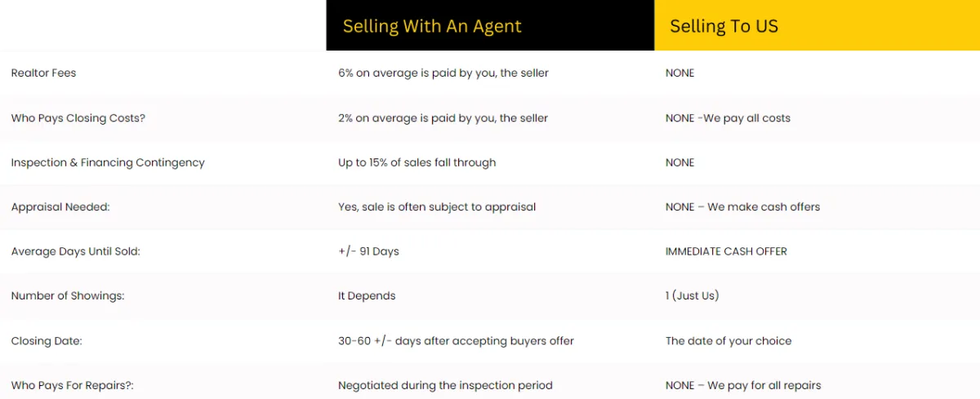Screen dimensions: 980x399
Task: Click the 'IMMEDIATE CASH OFFER' text
Action: pyautogui.click(x=726, y=251)
